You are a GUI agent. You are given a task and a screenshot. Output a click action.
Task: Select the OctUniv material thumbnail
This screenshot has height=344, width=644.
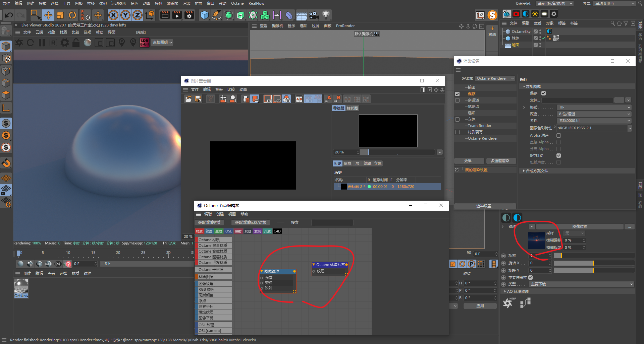tap(21, 288)
